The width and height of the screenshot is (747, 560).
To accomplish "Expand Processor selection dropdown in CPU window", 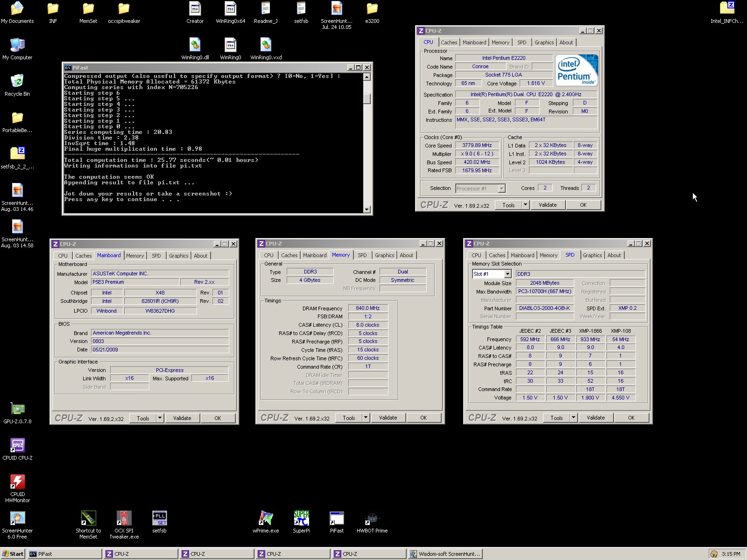I will 501,189.
